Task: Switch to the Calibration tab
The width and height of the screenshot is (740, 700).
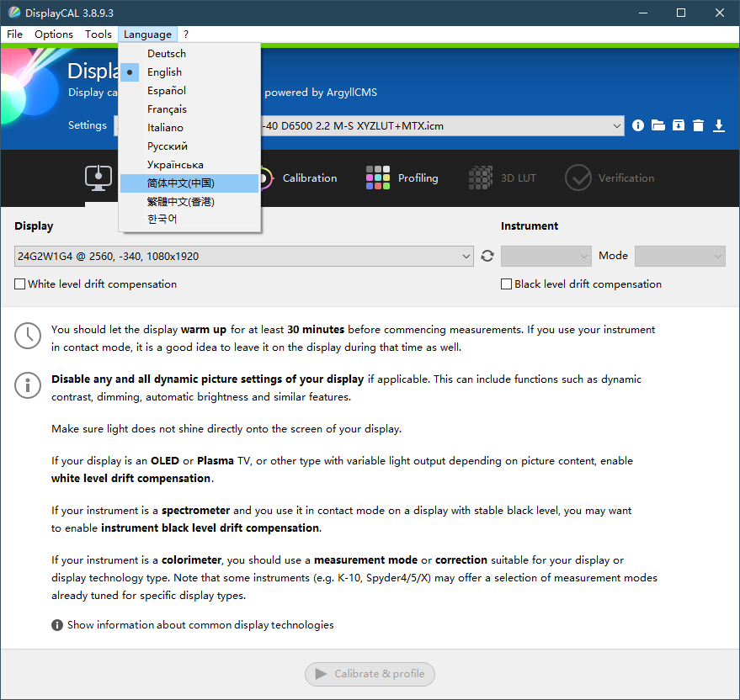Action: (x=310, y=178)
